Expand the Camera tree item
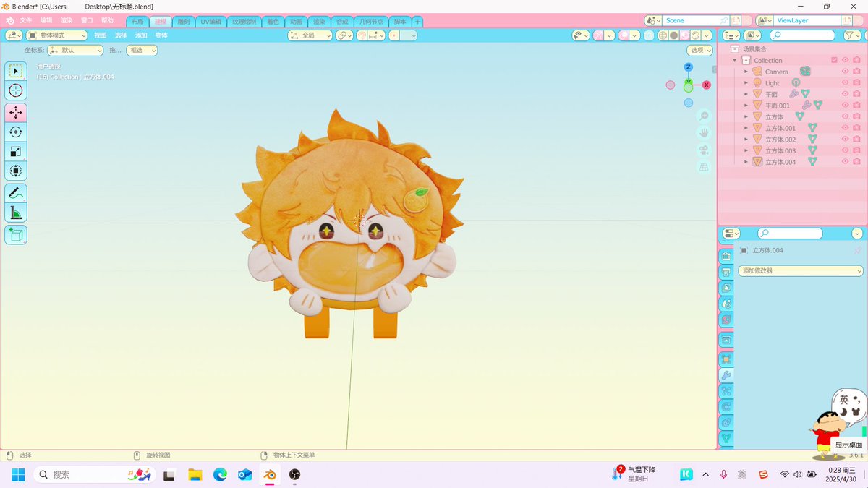This screenshot has height=488, width=868. coord(746,72)
